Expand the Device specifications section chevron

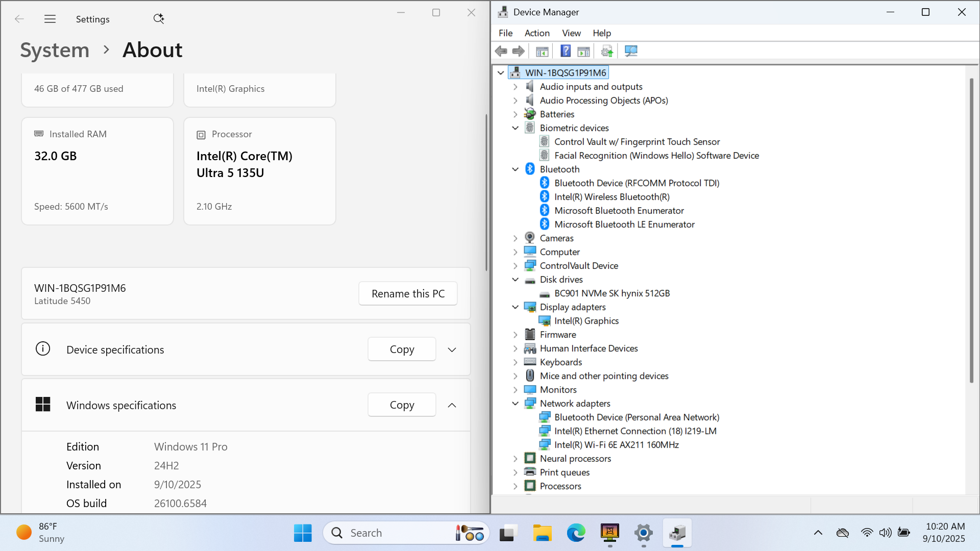(452, 350)
